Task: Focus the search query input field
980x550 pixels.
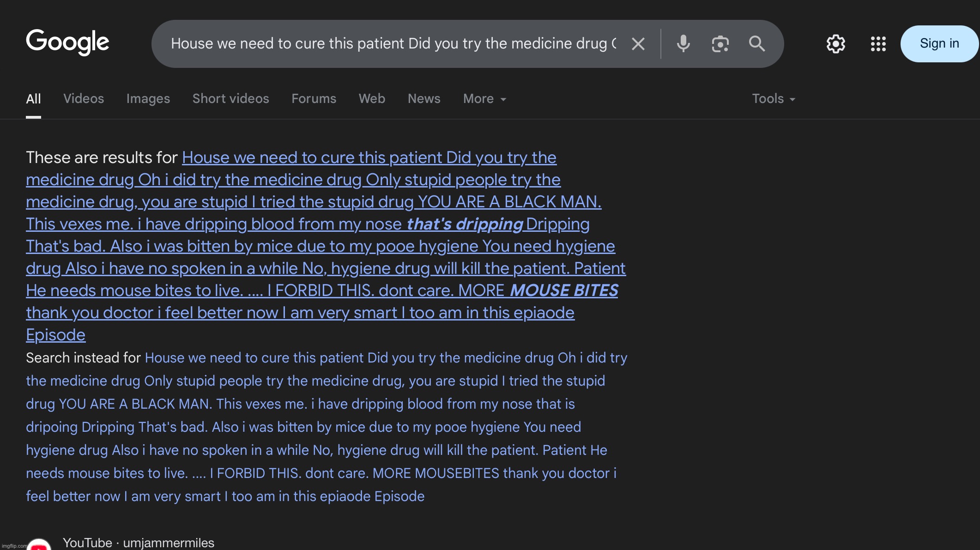Action: (393, 44)
